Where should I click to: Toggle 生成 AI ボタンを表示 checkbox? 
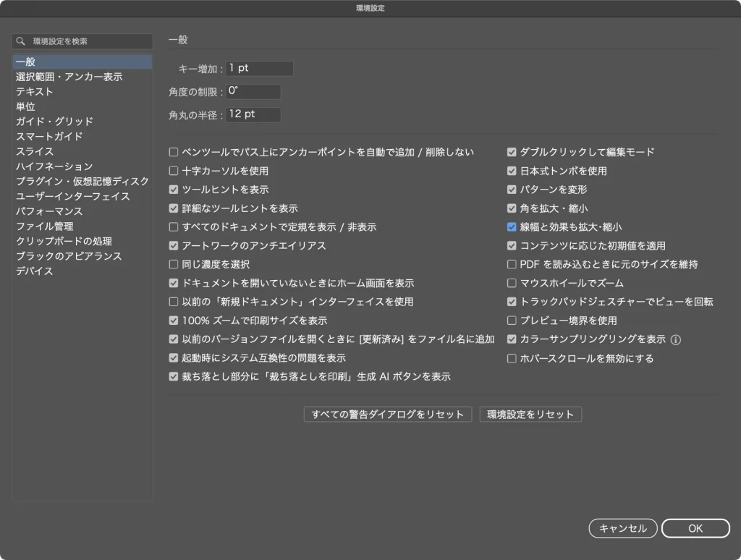tap(174, 377)
